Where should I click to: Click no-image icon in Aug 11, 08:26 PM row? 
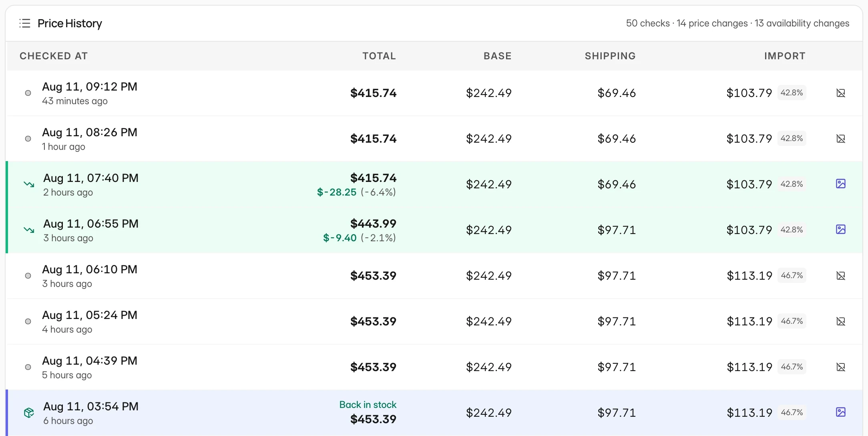coord(841,139)
